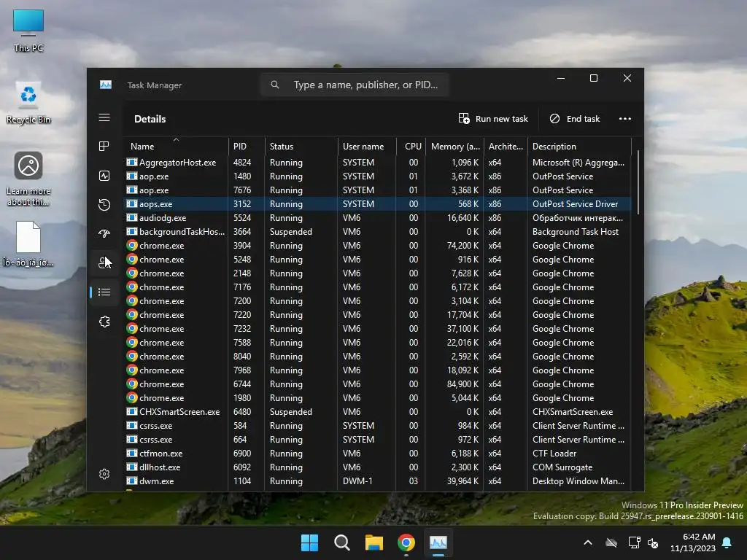Open File Explorer from taskbar
This screenshot has width=747, height=560.
click(374, 542)
